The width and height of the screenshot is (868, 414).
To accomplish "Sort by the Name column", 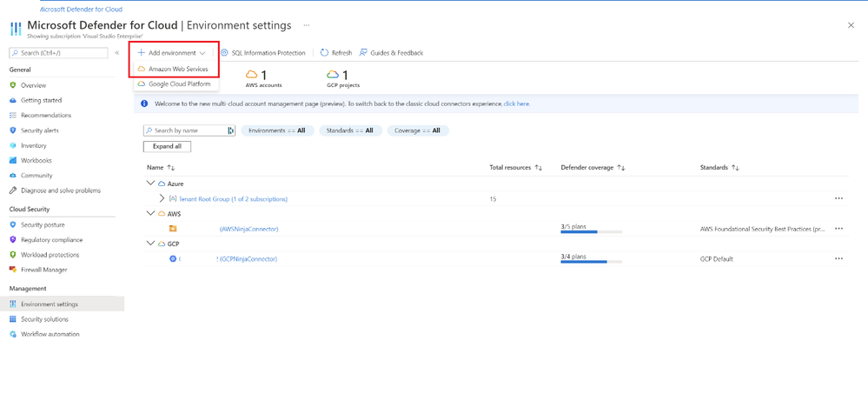I will click(x=161, y=167).
